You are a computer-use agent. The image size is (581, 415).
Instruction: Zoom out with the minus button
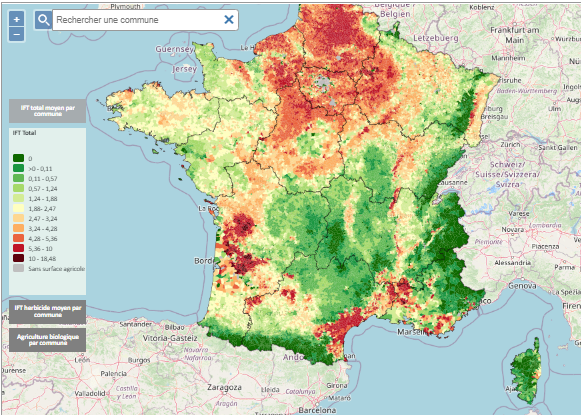[x=17, y=34]
